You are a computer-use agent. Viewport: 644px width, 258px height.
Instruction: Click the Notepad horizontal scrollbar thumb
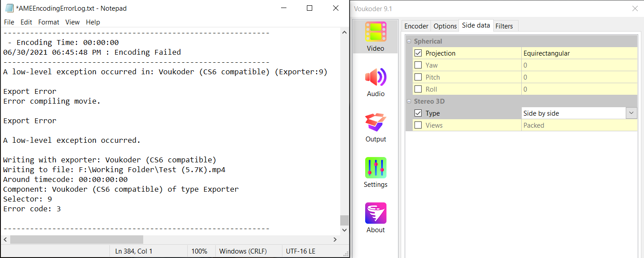[x=76, y=240]
